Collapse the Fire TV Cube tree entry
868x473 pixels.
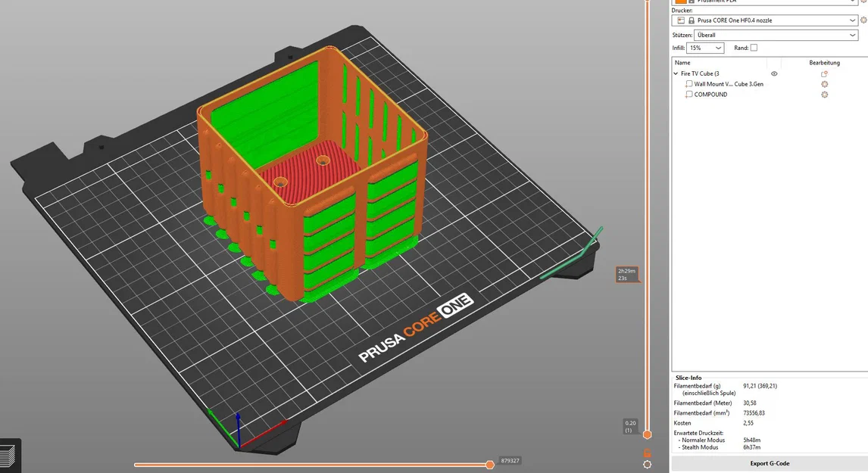(676, 73)
